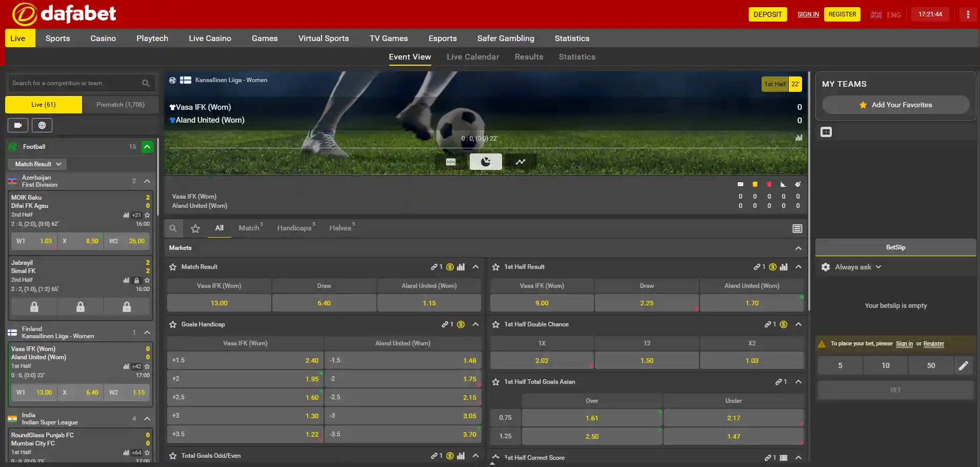Toggle the globe region filter button
Viewport: 980px width, 467px height.
42,125
